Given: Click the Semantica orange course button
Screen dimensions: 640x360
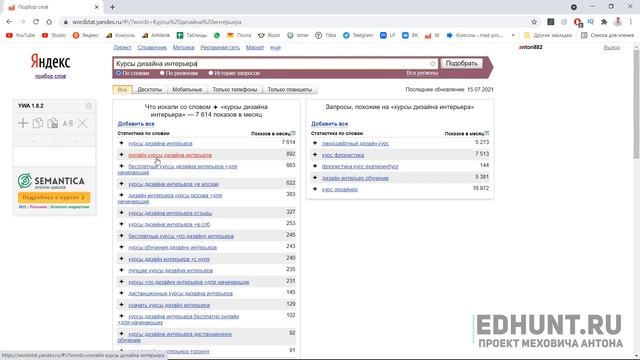Looking at the screenshot, I should coord(54,198).
